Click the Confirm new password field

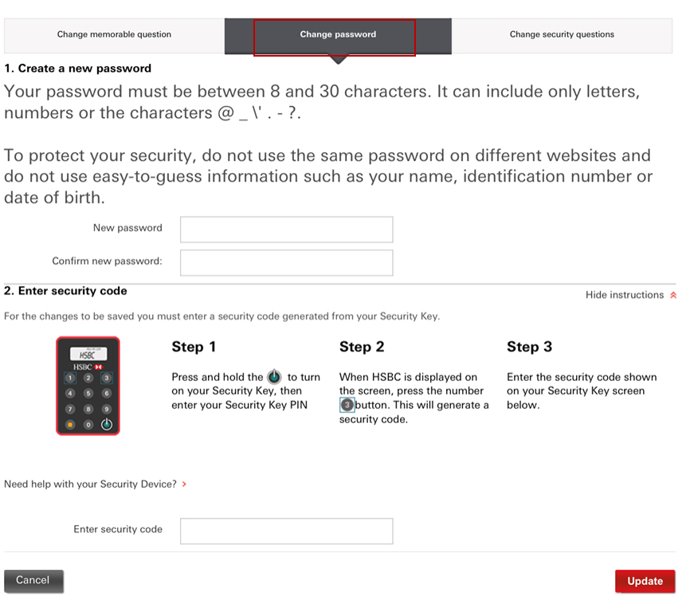coord(286,262)
